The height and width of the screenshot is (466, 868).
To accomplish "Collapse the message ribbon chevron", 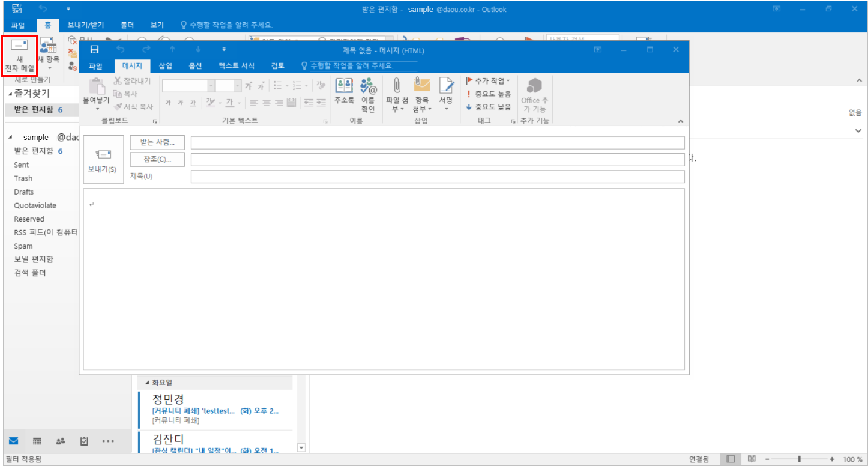I will tap(681, 121).
